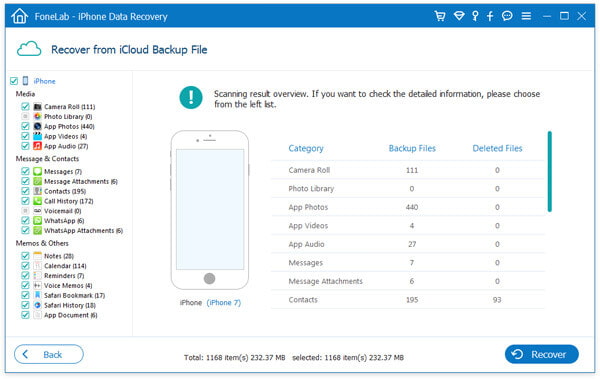Uncheck the WhatsApp checkbox
The height and width of the screenshot is (379, 600).
(x=25, y=221)
